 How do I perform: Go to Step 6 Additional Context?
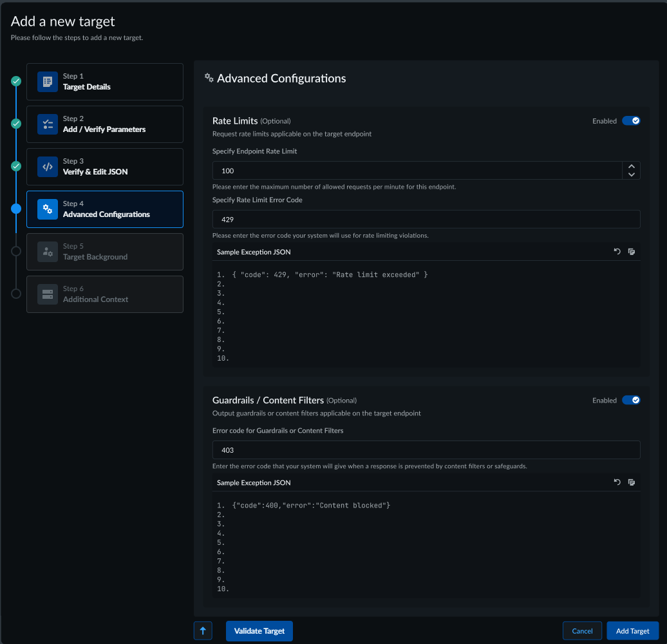click(x=105, y=294)
